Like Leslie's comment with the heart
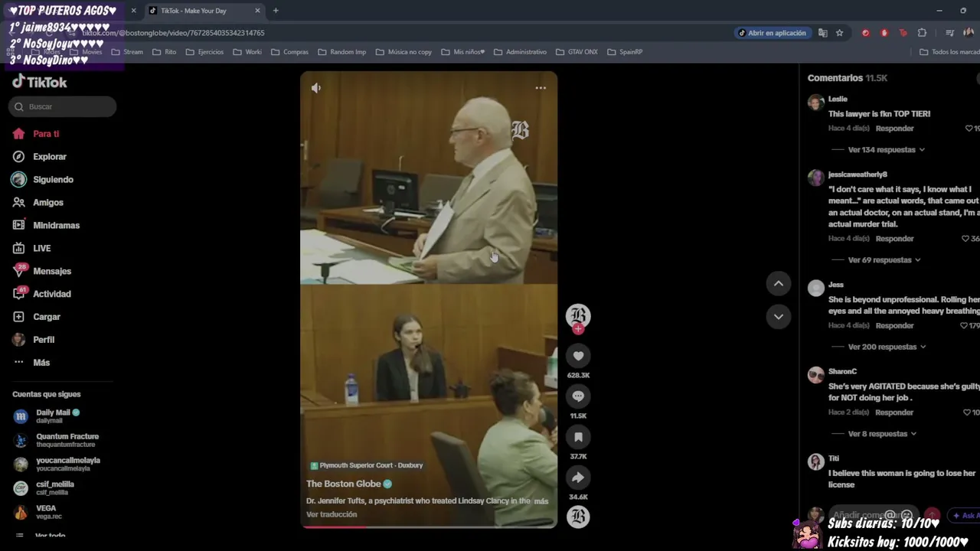The width and height of the screenshot is (980, 551). click(x=969, y=129)
